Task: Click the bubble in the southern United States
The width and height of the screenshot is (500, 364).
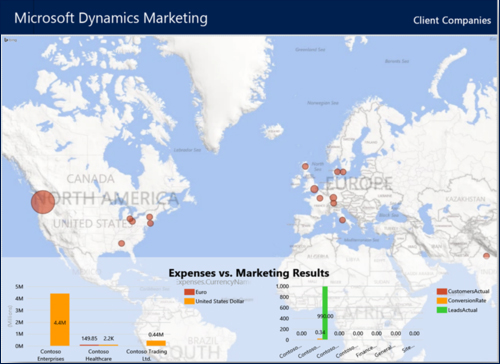Action: (x=122, y=243)
